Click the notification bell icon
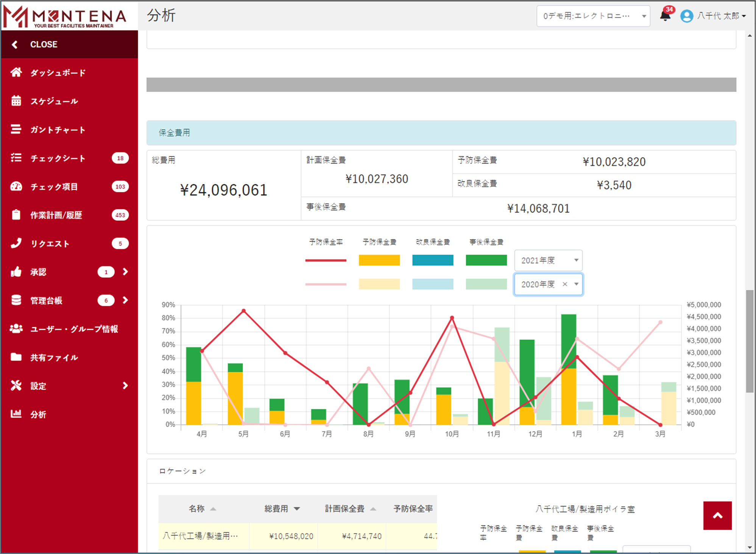This screenshot has width=756, height=554. [x=665, y=16]
